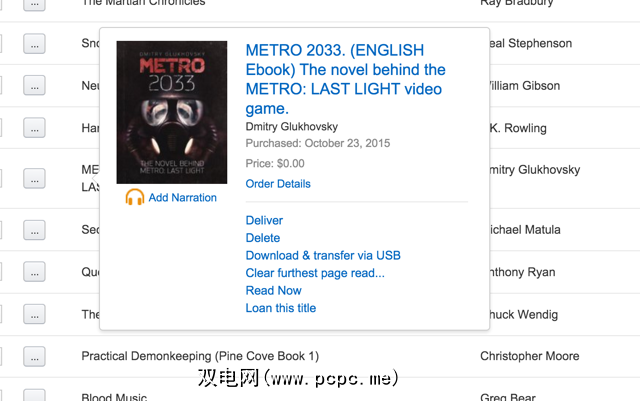Select Loan this title option
This screenshot has height=401, width=640.
pos(281,308)
